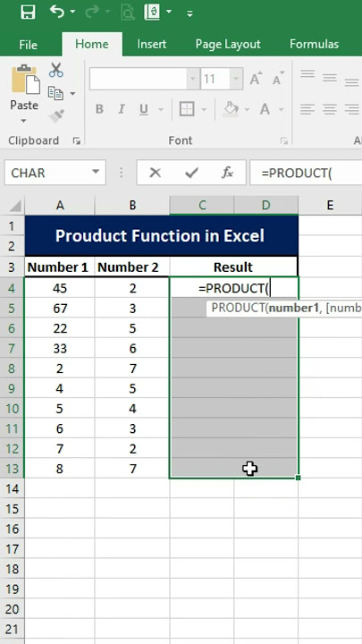Expand the Paste options arrow

[x=24, y=121]
